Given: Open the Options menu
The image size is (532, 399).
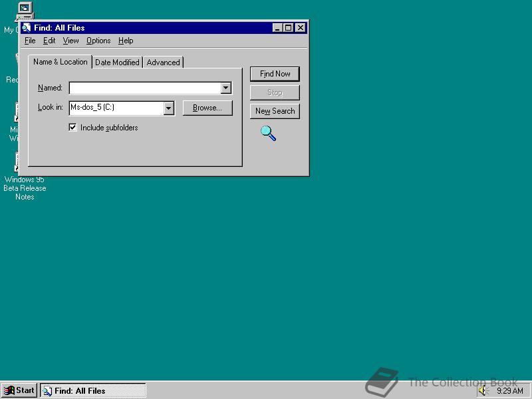Looking at the screenshot, I should point(98,41).
